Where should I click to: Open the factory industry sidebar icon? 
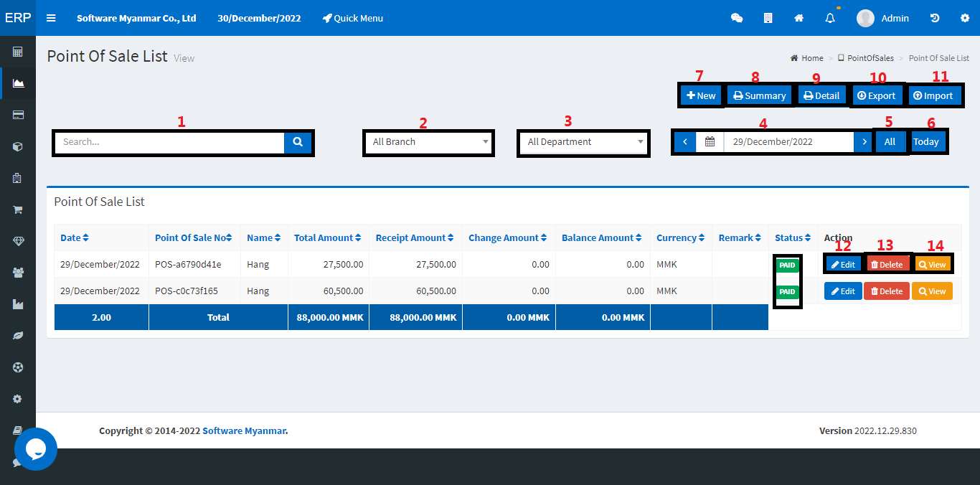click(18, 304)
